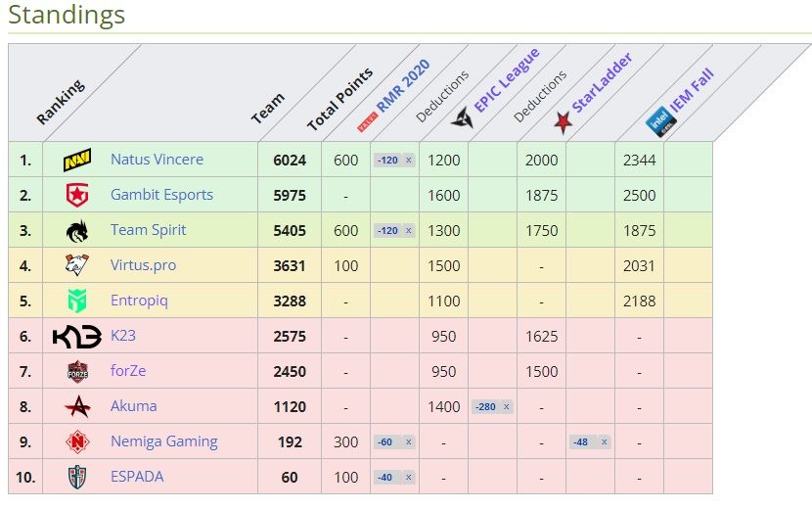812x510 pixels.
Task: Click the Virtus.pro bear logo
Action: pos(77,265)
